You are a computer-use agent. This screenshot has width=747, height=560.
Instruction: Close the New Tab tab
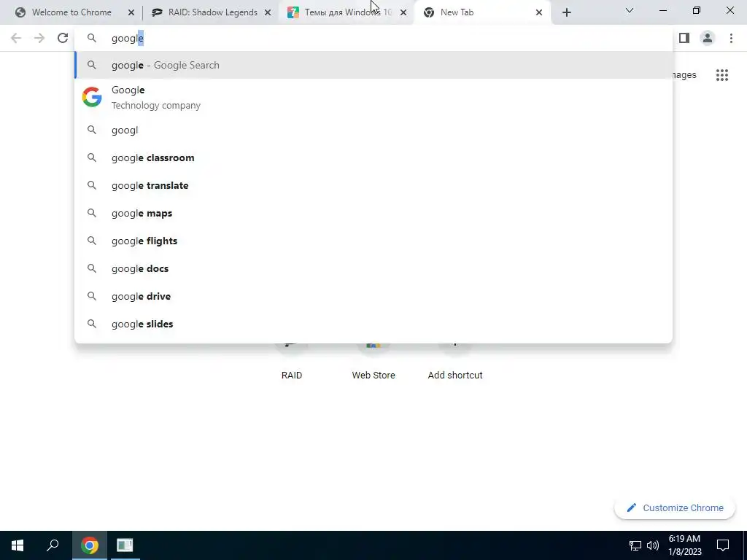[x=539, y=13]
